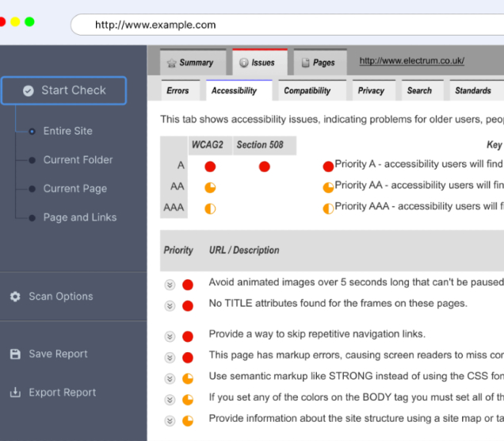
Task: Expand the animated images issue row
Action: coord(170,285)
